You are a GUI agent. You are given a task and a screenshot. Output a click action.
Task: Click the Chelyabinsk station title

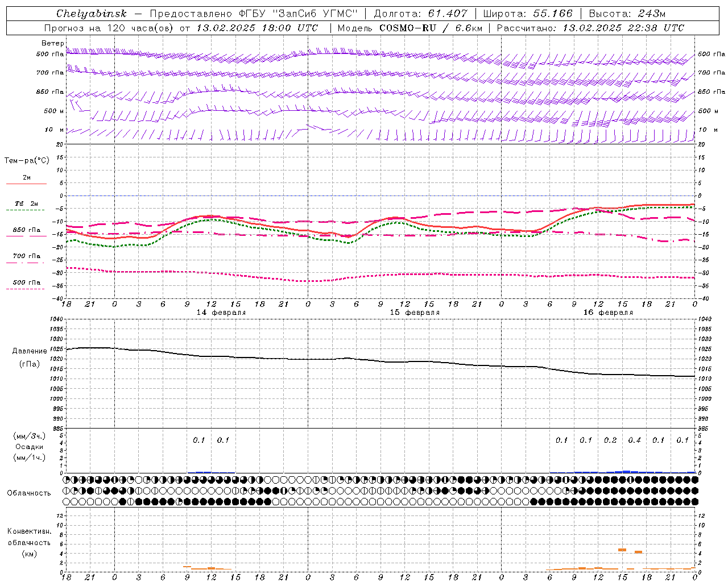[x=92, y=13]
